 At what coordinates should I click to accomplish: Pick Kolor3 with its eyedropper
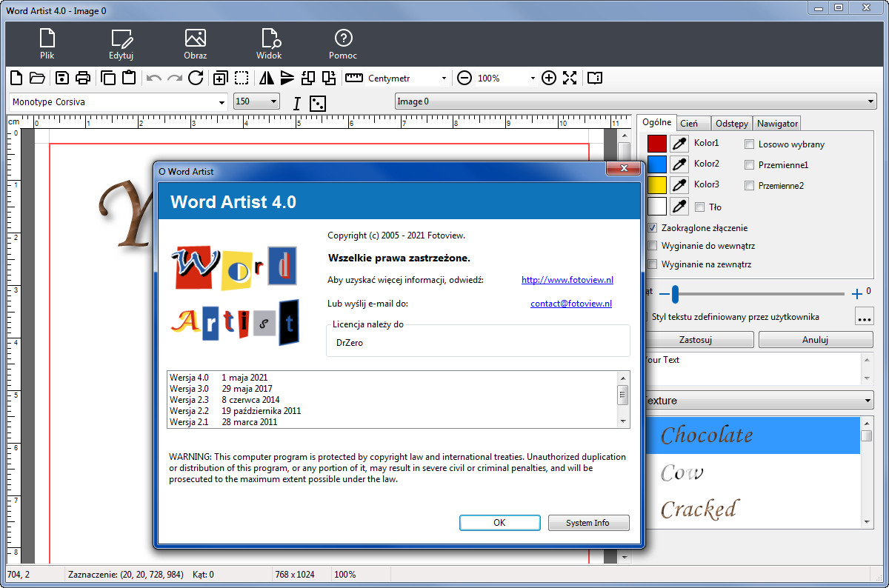tap(679, 185)
